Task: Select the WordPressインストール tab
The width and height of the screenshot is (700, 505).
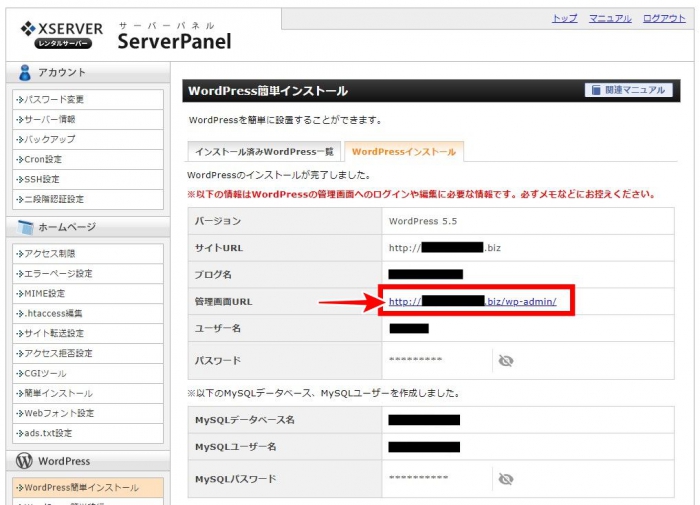Action: click(x=404, y=152)
